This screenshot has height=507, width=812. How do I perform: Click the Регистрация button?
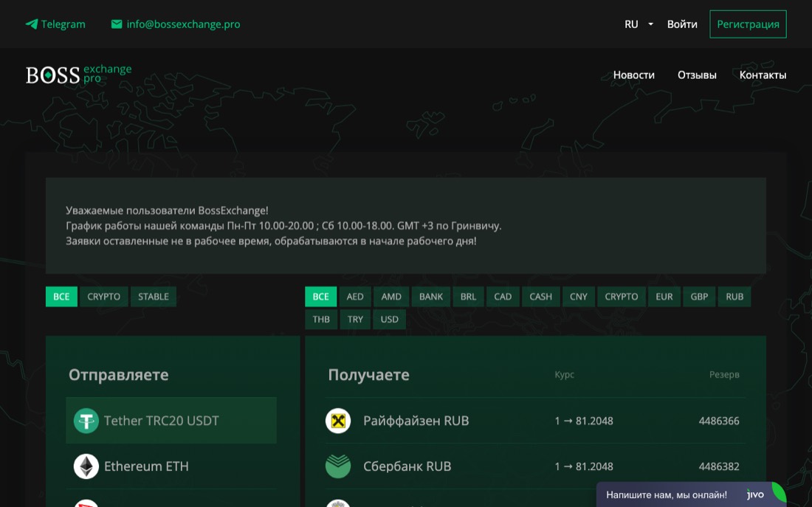point(748,24)
